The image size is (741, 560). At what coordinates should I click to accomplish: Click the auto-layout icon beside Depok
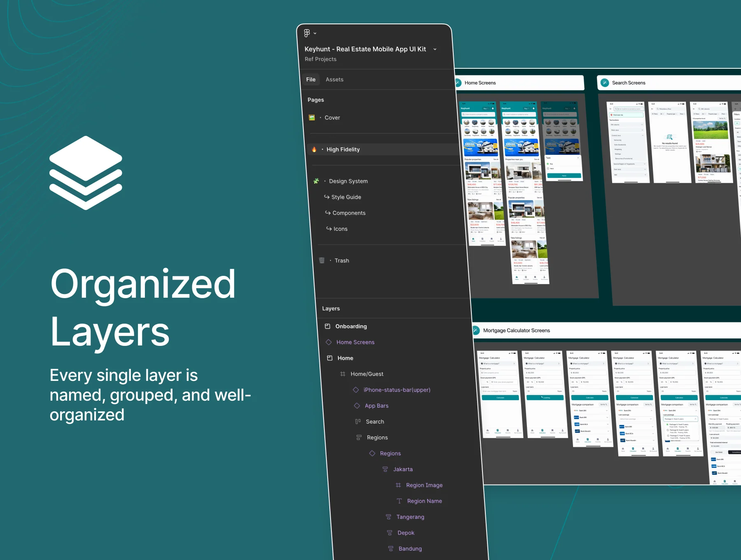(x=389, y=533)
